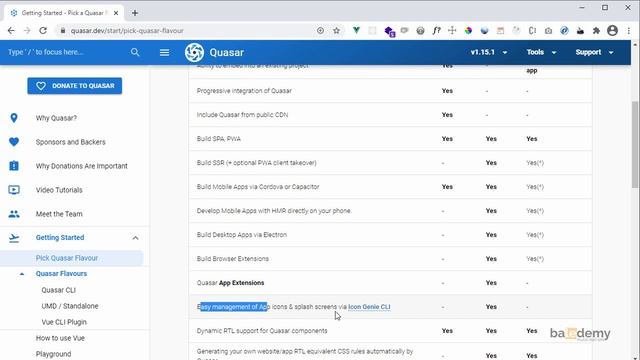The height and width of the screenshot is (360, 640).
Task: Click the Meet the Team people icon
Action: 14,214
